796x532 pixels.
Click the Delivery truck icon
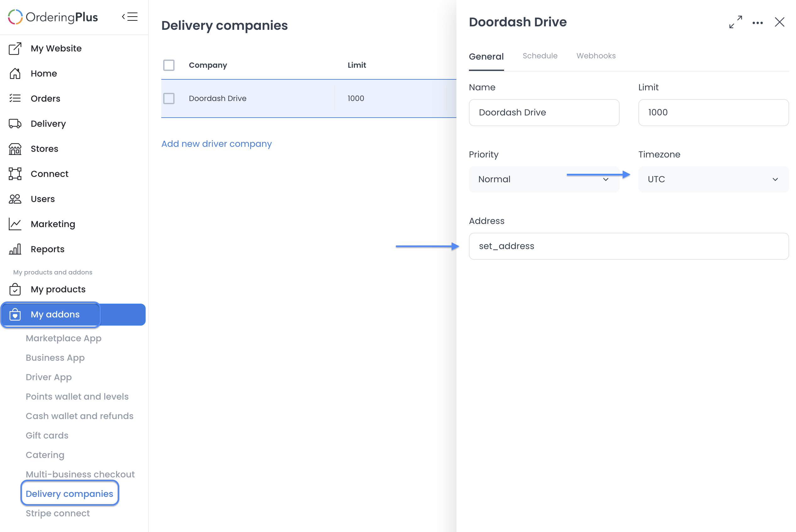coord(15,124)
